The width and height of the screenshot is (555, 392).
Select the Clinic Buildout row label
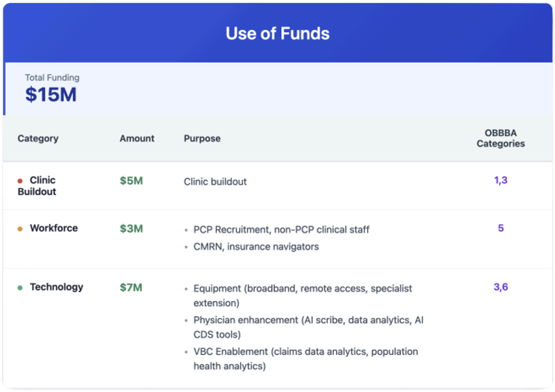[37, 186]
